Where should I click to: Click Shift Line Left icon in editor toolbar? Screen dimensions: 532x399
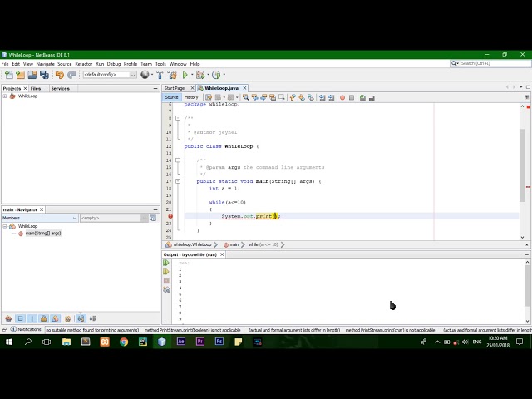pyautogui.click(x=322, y=97)
